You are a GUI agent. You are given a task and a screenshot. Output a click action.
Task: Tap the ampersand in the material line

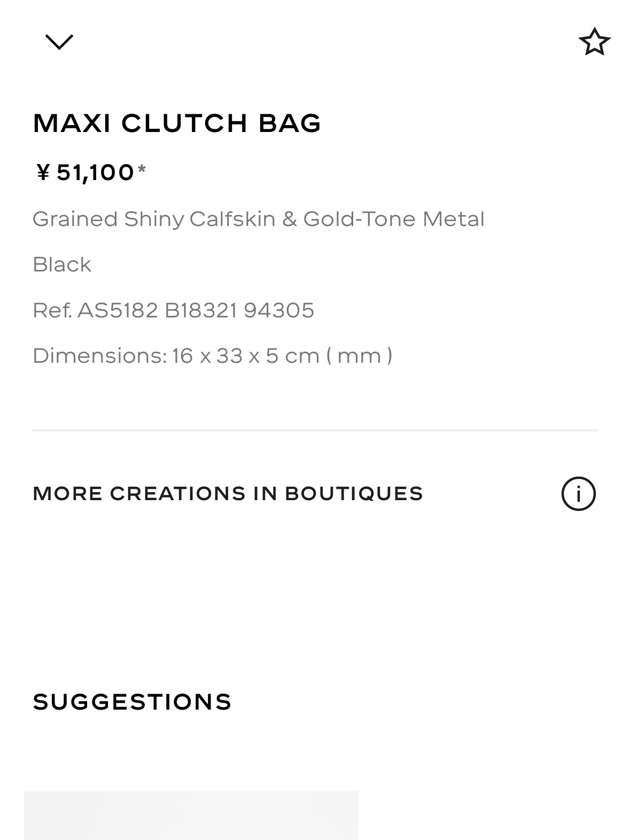pyautogui.click(x=289, y=219)
